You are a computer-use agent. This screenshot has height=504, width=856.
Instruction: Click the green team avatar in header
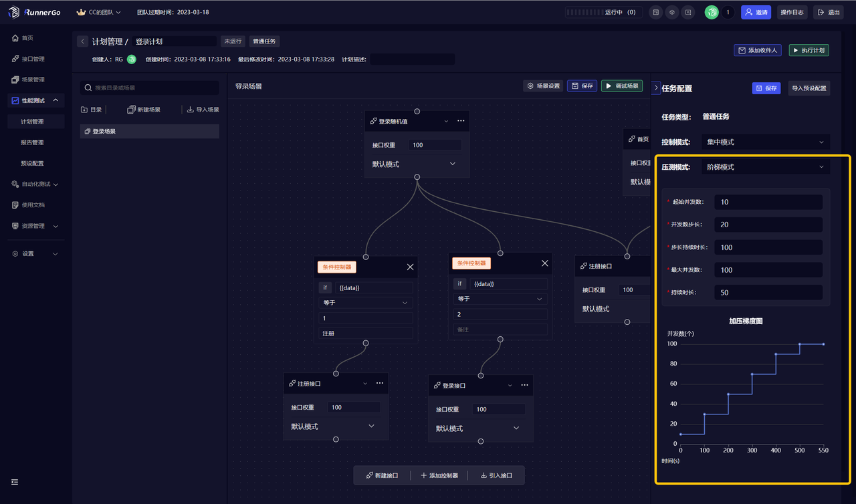tap(712, 12)
